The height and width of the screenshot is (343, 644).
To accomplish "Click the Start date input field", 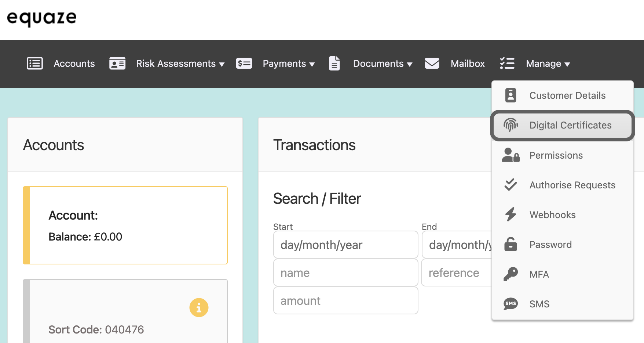I will [x=345, y=245].
